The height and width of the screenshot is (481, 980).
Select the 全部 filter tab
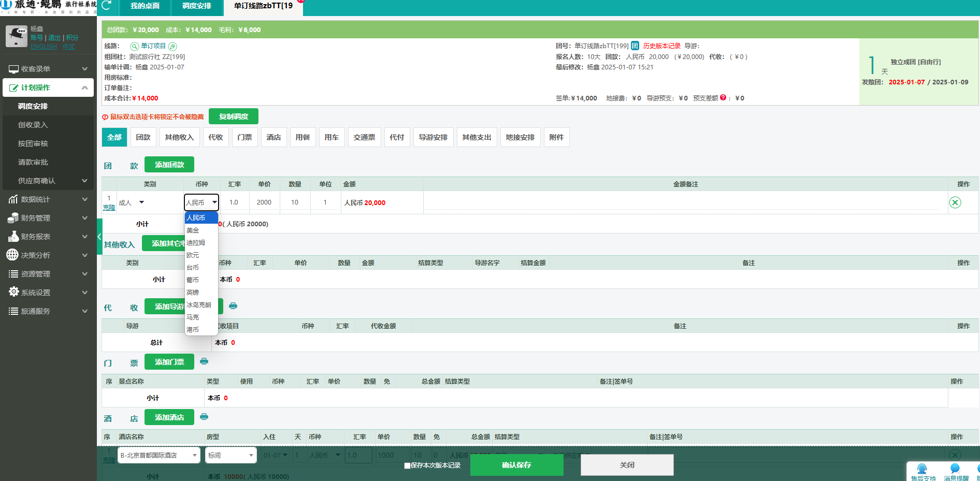click(114, 137)
